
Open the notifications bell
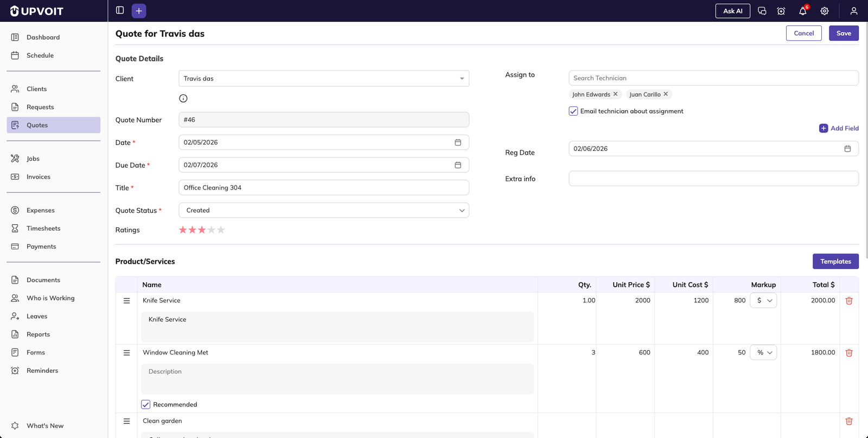[802, 11]
